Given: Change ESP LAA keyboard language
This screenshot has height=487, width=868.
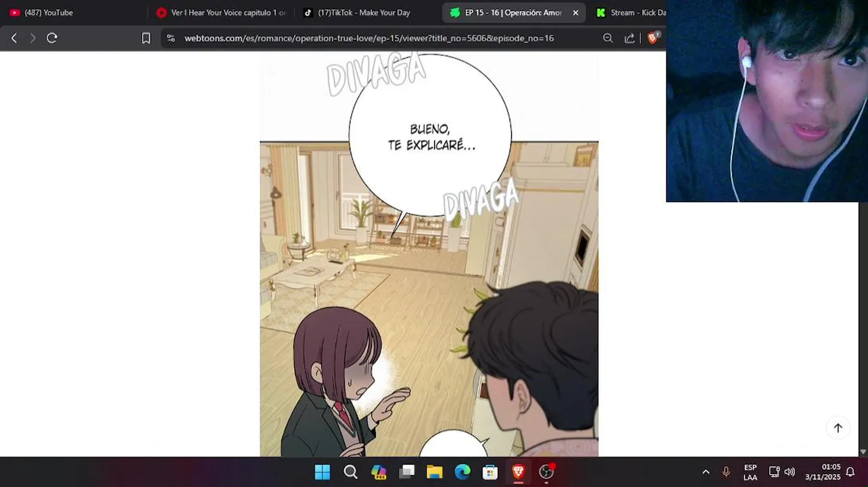Looking at the screenshot, I should click(750, 472).
